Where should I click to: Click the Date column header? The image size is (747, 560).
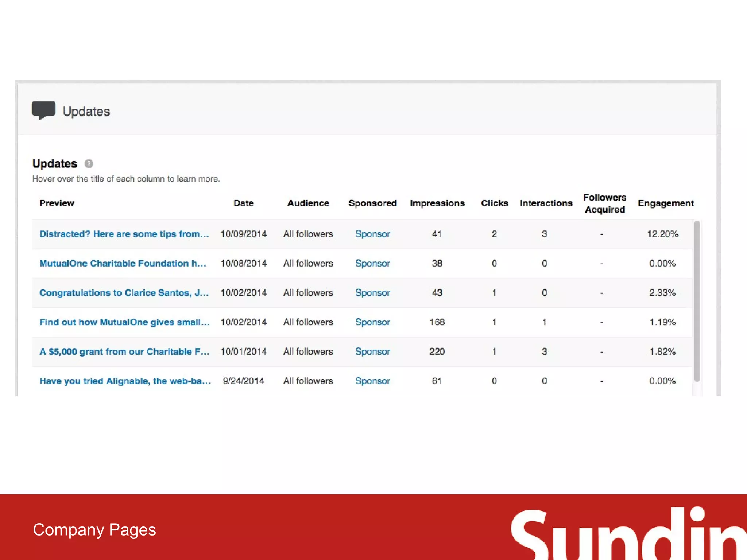coord(244,203)
